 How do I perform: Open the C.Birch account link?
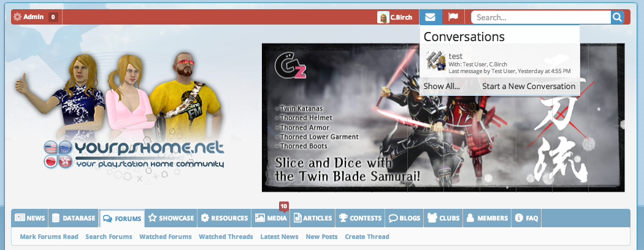tap(401, 17)
